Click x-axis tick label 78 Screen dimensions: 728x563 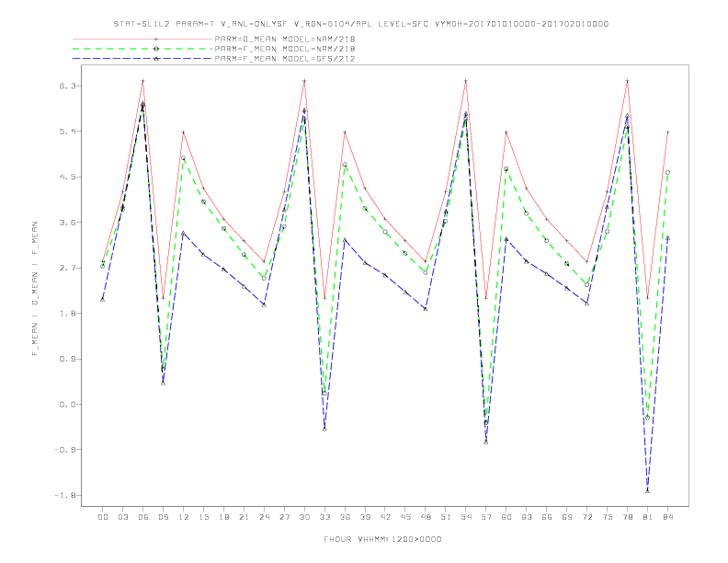[x=627, y=517]
